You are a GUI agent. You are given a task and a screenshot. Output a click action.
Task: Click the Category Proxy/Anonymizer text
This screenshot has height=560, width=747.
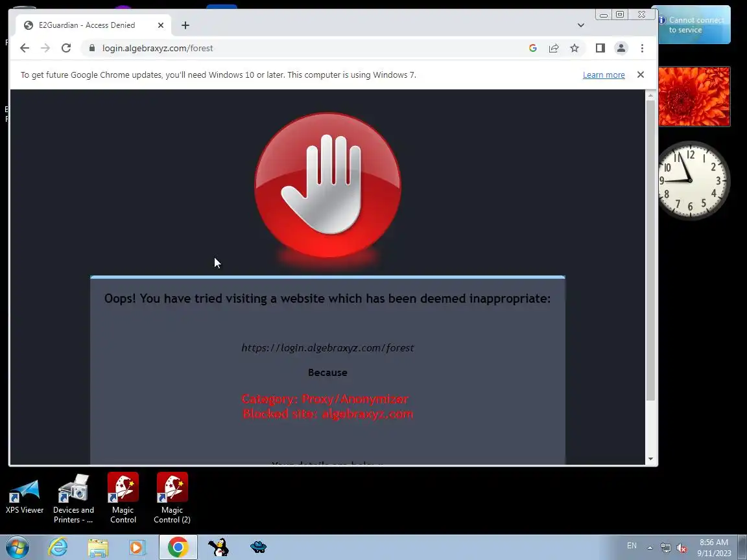pyautogui.click(x=326, y=399)
